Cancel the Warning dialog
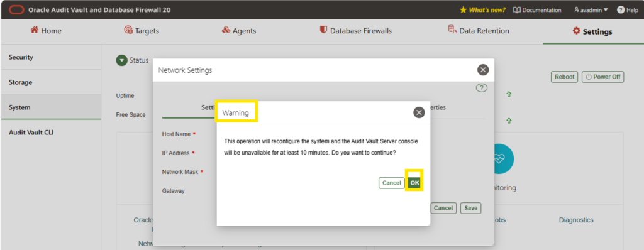This screenshot has height=250, width=644. [x=391, y=183]
